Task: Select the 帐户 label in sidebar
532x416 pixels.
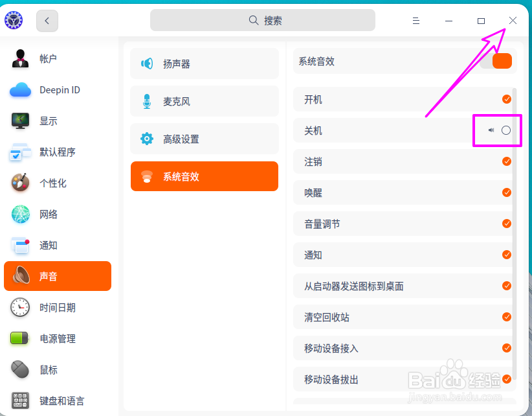Action: (x=48, y=59)
